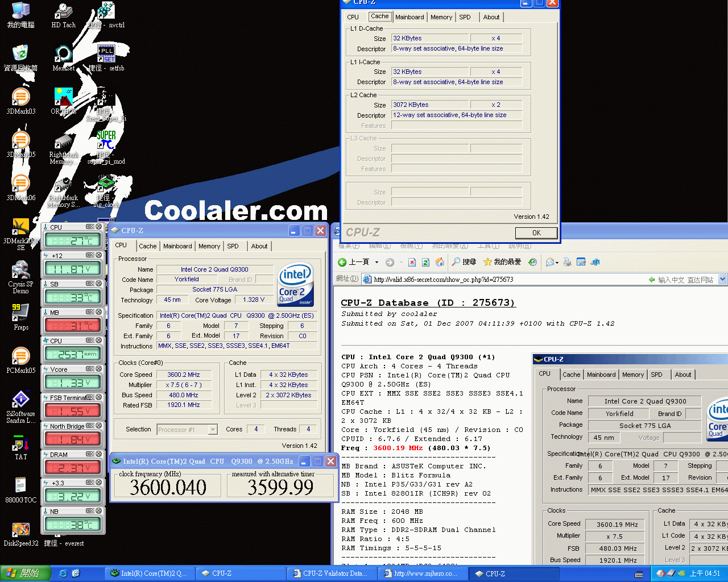Click the browser Edit page icon
Screen dimensions: 728x582
pos(581,262)
